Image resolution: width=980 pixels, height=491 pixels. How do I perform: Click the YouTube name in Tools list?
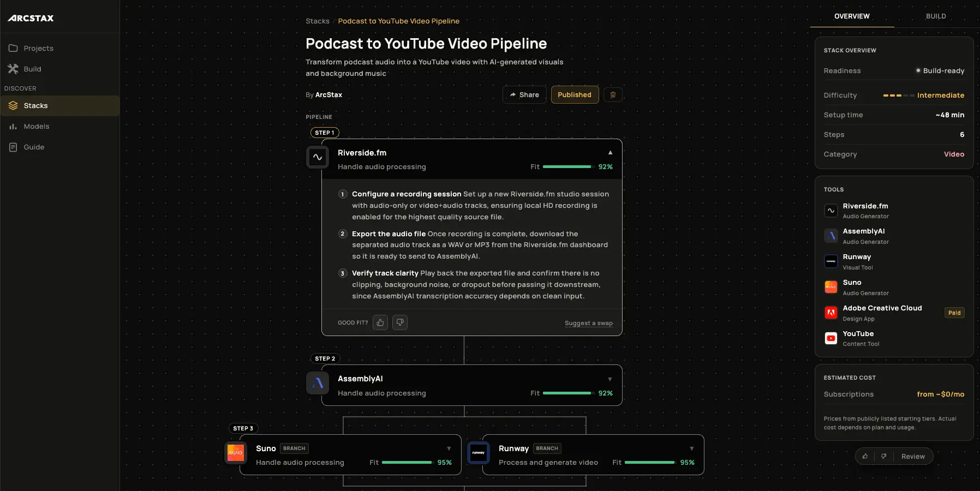pyautogui.click(x=858, y=333)
